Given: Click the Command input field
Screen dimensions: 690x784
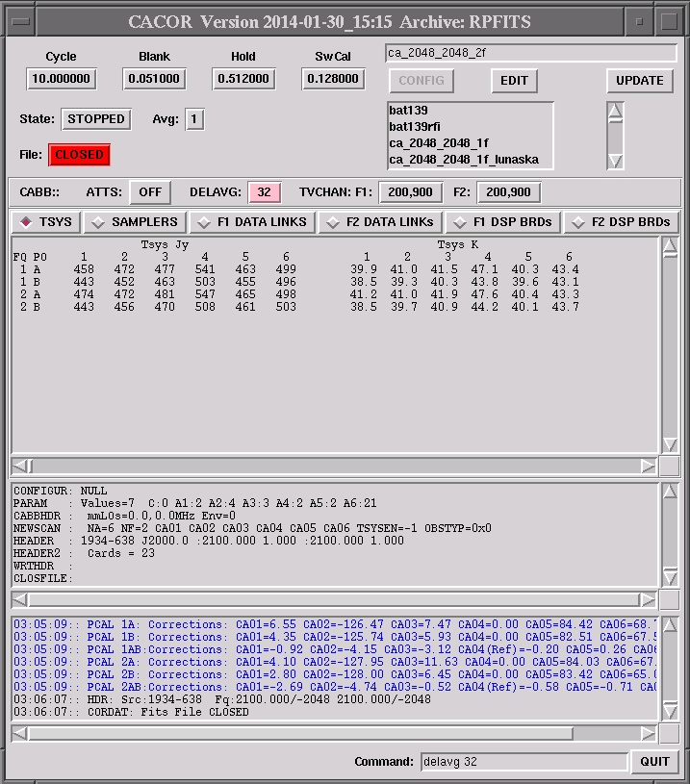Looking at the screenshot, I should click(524, 762).
